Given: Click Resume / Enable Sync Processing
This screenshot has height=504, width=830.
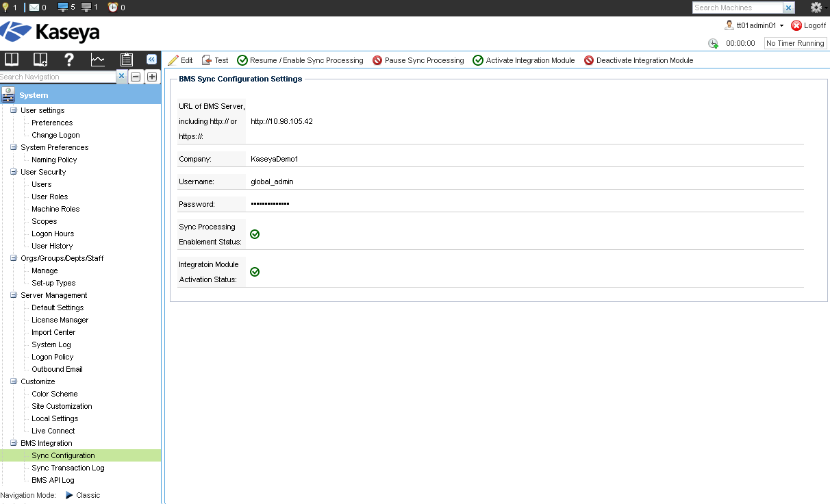Looking at the screenshot, I should pos(300,60).
